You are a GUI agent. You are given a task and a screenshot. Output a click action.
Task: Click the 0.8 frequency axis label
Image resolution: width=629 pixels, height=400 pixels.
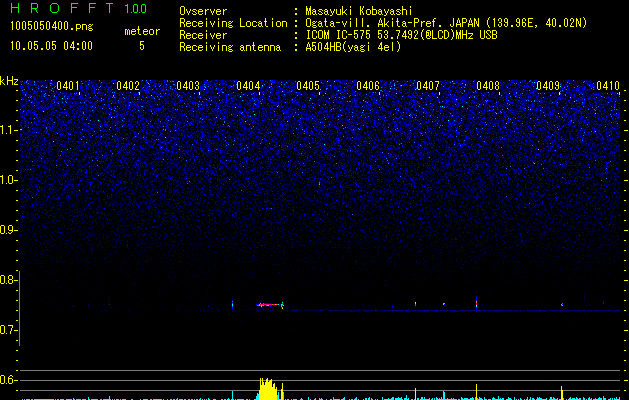click(8, 280)
